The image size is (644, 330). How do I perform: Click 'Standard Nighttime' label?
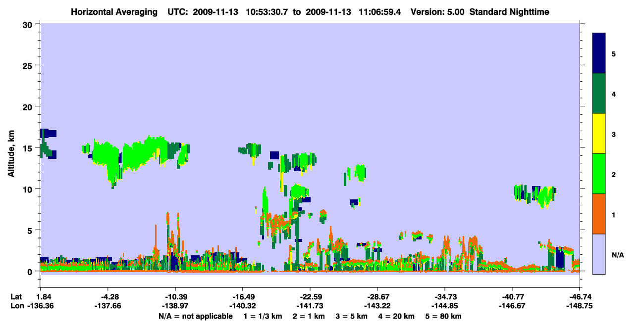(x=509, y=11)
